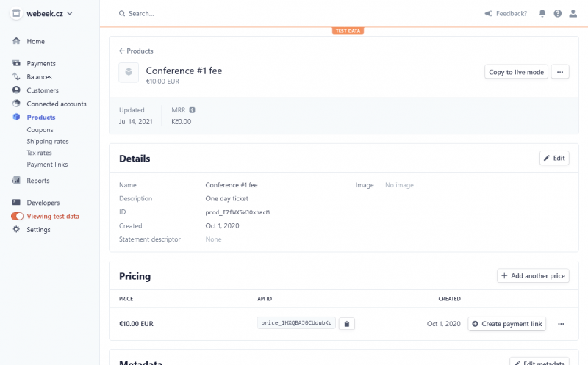Open the user profile icon
The height and width of the screenshot is (365, 588).
[x=573, y=13]
